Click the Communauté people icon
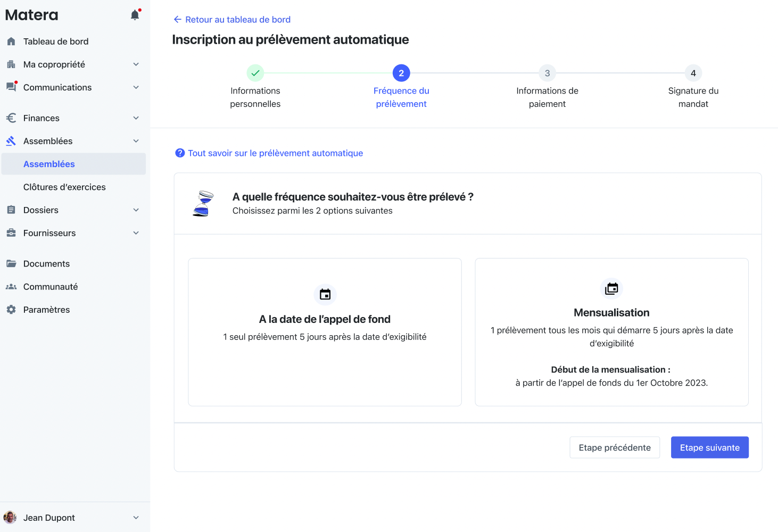Screen dimensions: 778x532 tap(11, 287)
